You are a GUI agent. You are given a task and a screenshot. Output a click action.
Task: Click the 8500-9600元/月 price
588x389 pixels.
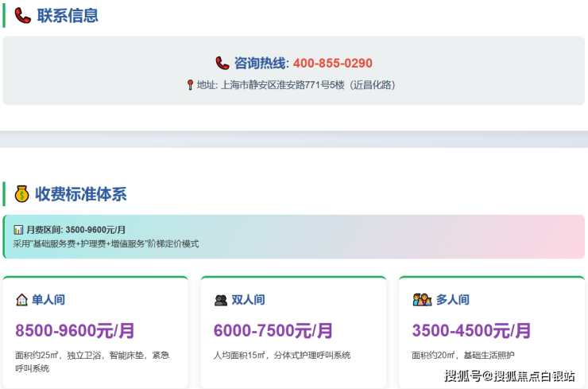75,330
